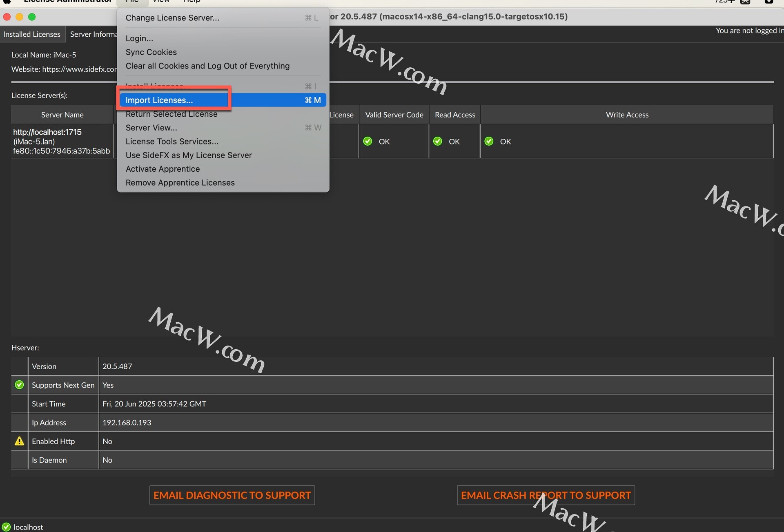This screenshot has height=532, width=784.
Task: Select Import Licenses menu entry
Action: [x=159, y=100]
